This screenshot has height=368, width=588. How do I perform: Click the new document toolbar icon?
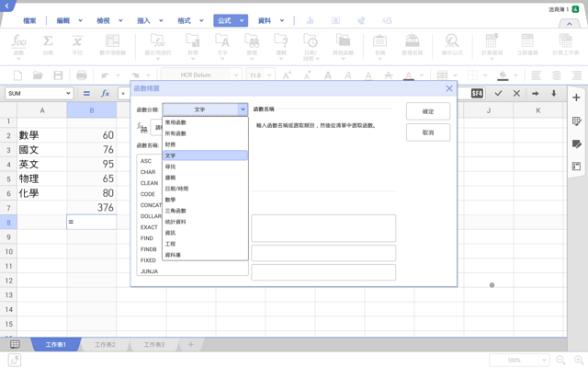point(17,75)
